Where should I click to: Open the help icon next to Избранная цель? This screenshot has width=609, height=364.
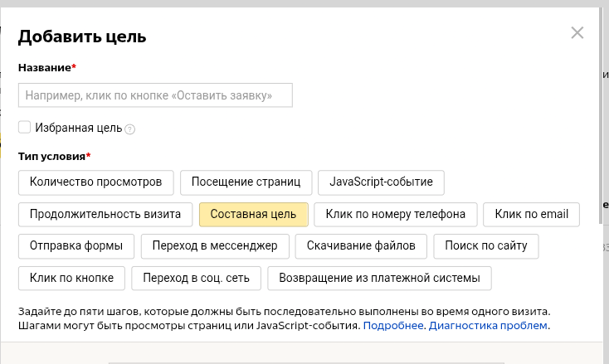click(x=129, y=129)
